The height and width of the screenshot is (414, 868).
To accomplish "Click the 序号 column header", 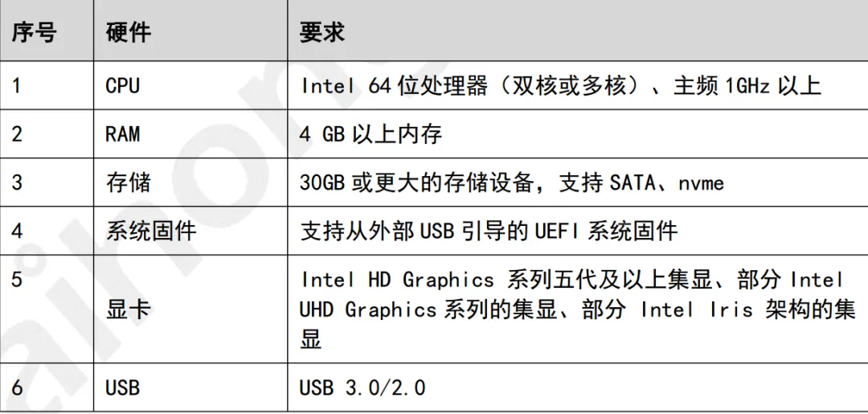I will (x=34, y=33).
